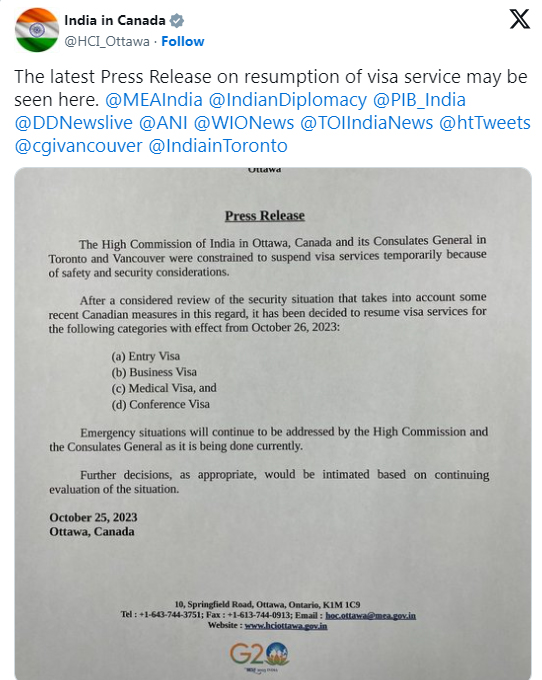Click the India in Canada flag avatar

pos(37,30)
